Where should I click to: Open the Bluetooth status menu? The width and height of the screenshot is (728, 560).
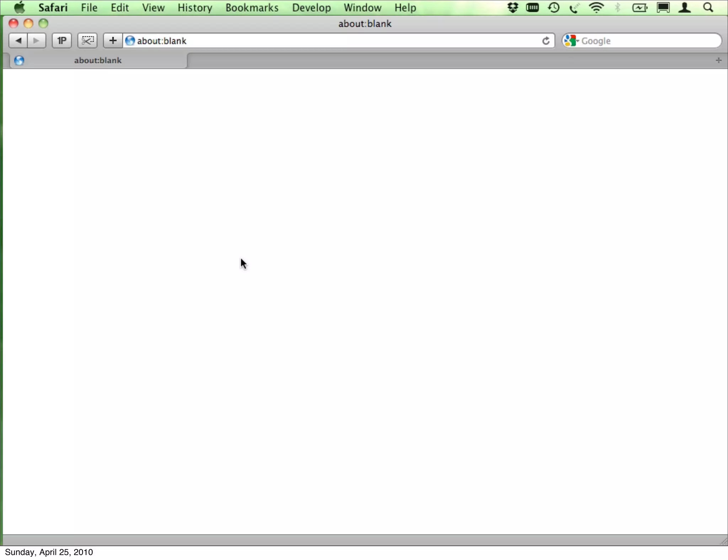pos(618,7)
